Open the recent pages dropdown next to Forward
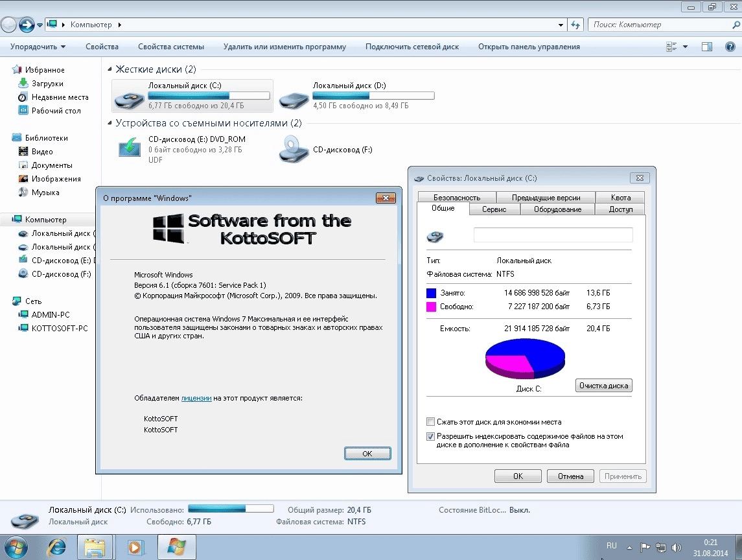The height and width of the screenshot is (560, 742). pos(40,25)
